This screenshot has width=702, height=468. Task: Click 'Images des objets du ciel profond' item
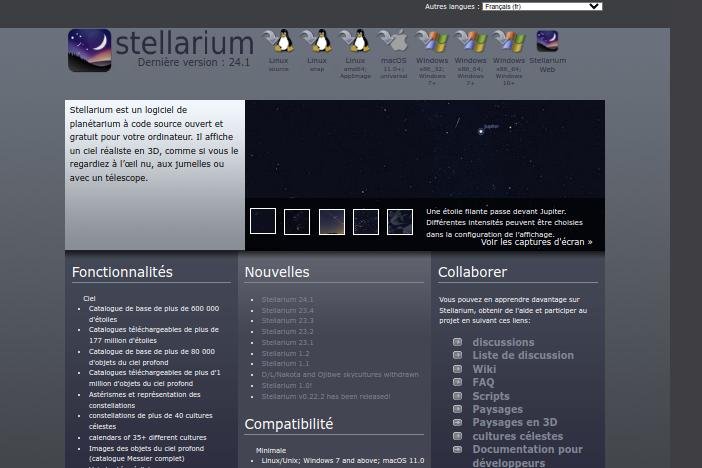[x=146, y=454]
